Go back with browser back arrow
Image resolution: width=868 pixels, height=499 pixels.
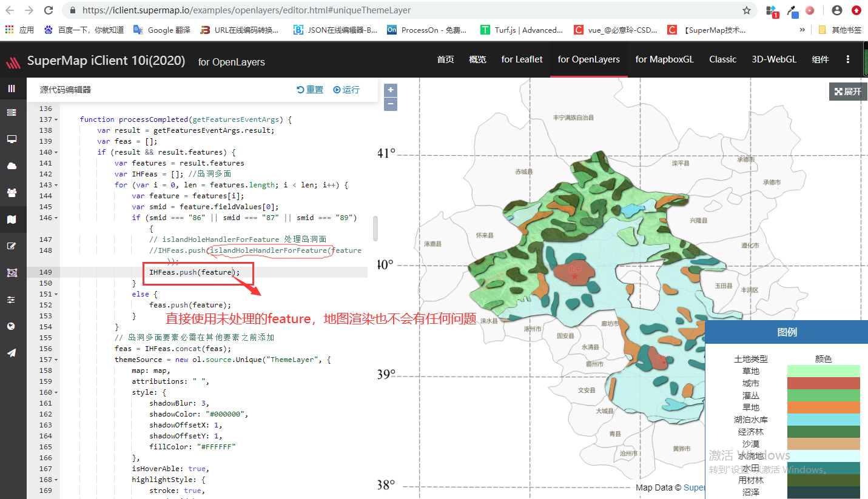point(10,10)
